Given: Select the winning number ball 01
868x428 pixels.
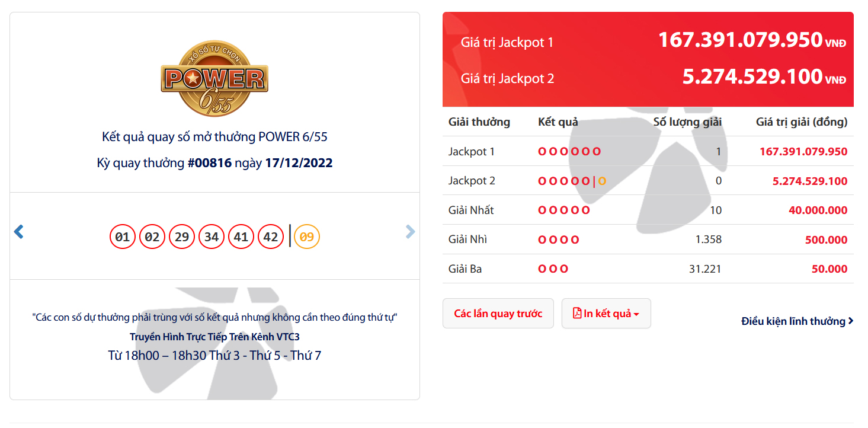Looking at the screenshot, I should point(123,237).
